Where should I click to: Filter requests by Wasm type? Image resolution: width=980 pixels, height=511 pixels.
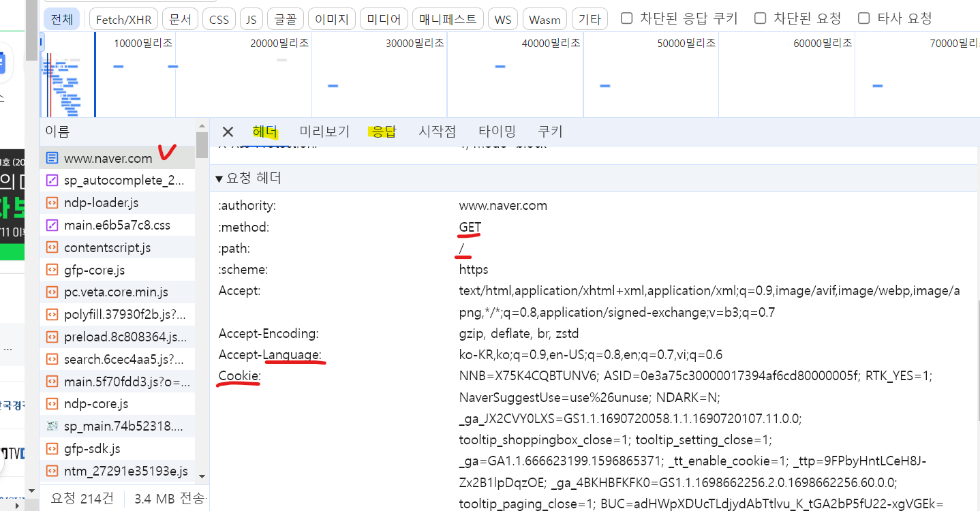click(545, 19)
